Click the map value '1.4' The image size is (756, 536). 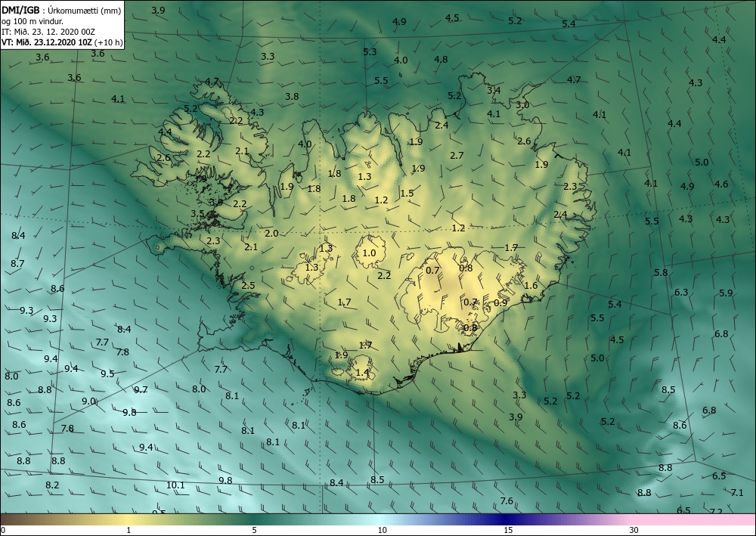click(x=362, y=373)
